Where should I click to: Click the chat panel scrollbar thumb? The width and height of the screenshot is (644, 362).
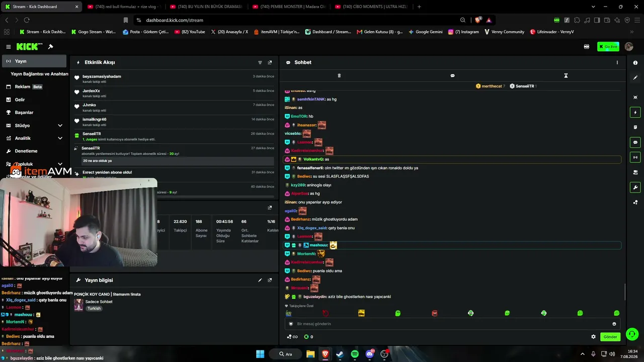coord(624,292)
